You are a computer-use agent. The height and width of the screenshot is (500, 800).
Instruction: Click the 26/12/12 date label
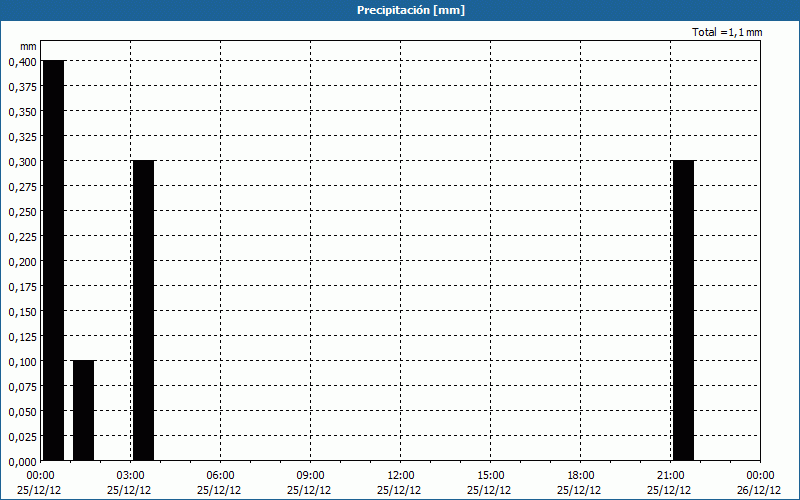pyautogui.click(x=759, y=490)
